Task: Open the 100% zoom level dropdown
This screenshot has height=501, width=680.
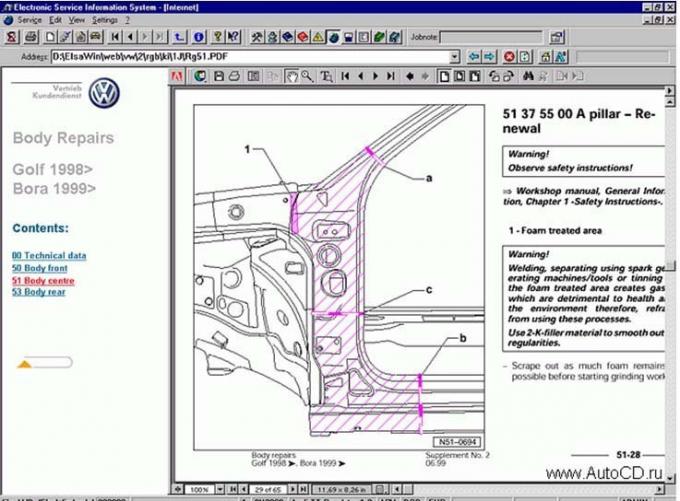Action: click(220, 491)
